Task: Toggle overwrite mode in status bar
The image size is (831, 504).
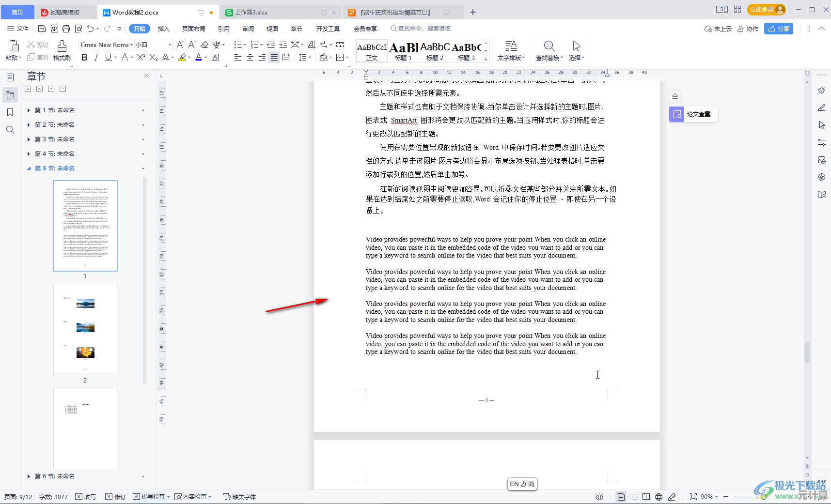Action: coord(86,497)
